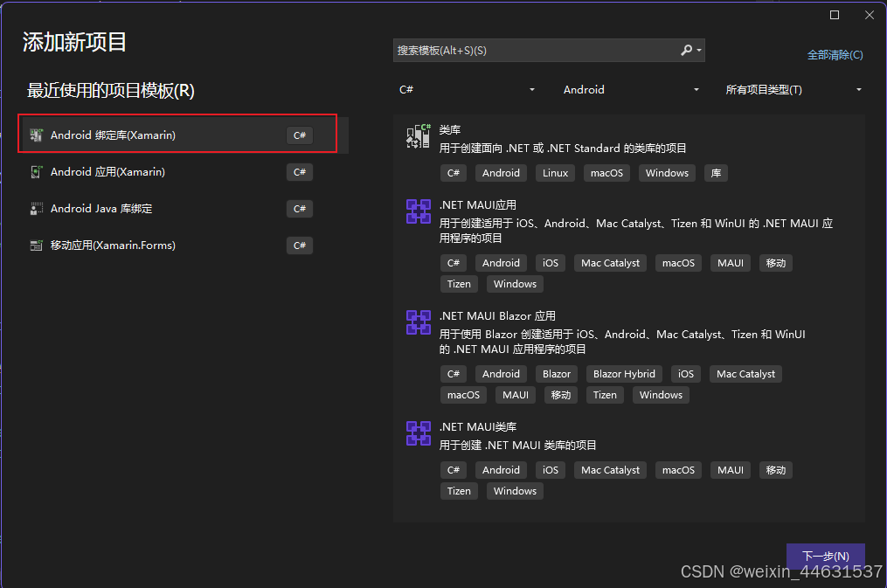
Task: Click the Android 应用(Xamarin) template icon
Action: point(36,172)
